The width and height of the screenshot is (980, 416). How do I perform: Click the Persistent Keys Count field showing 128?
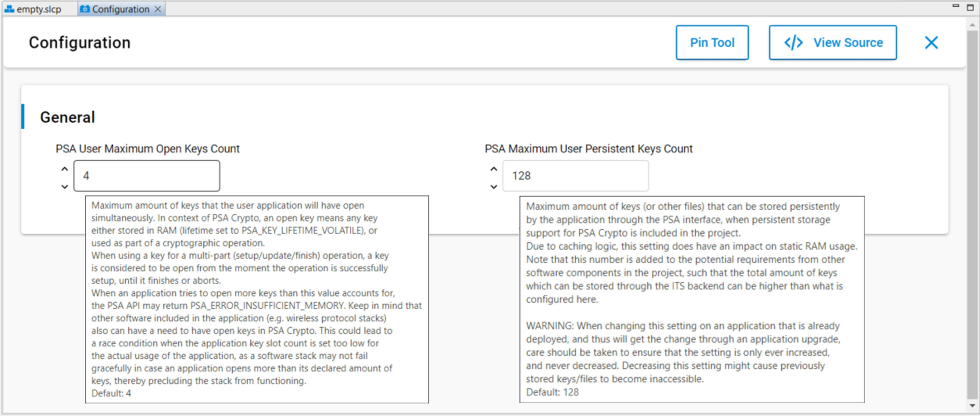click(575, 176)
